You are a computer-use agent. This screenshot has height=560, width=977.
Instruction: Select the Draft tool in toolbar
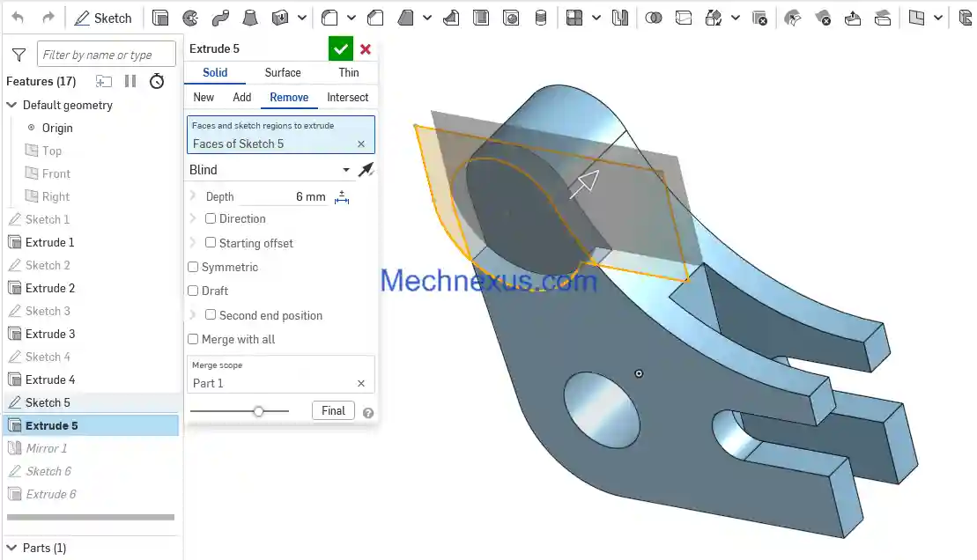click(x=405, y=18)
